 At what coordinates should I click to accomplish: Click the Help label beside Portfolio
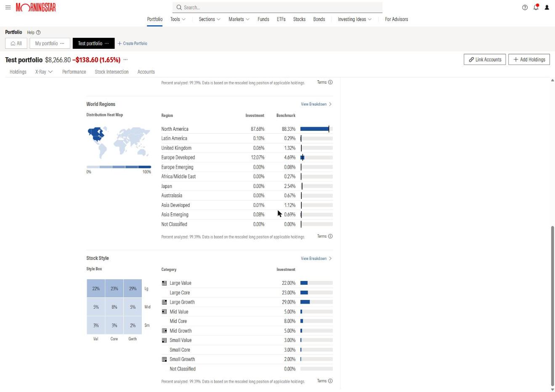tap(31, 32)
